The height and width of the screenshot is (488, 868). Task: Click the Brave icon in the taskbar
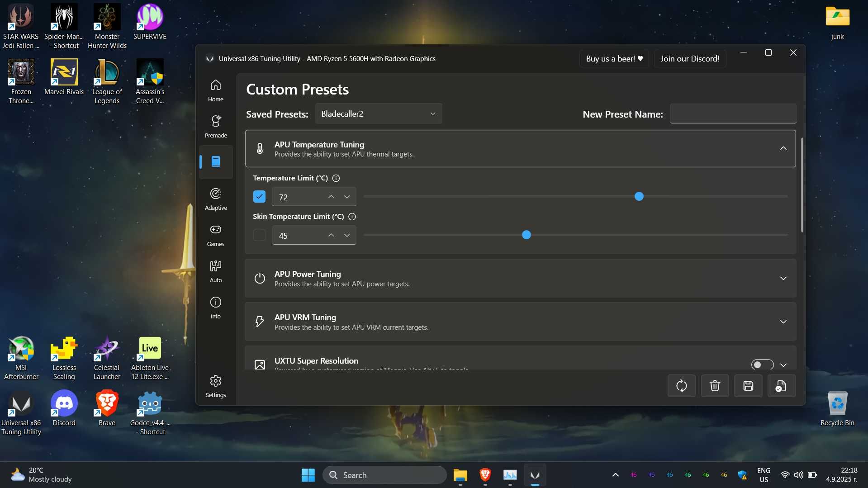pyautogui.click(x=485, y=475)
